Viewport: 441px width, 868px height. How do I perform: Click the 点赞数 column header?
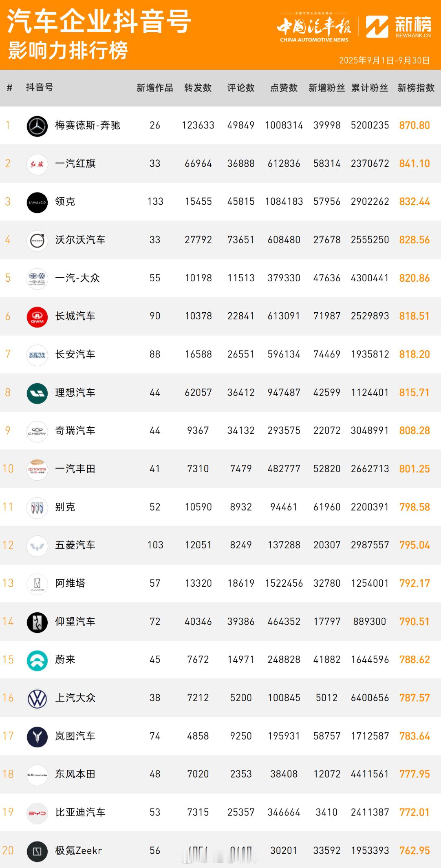284,88
